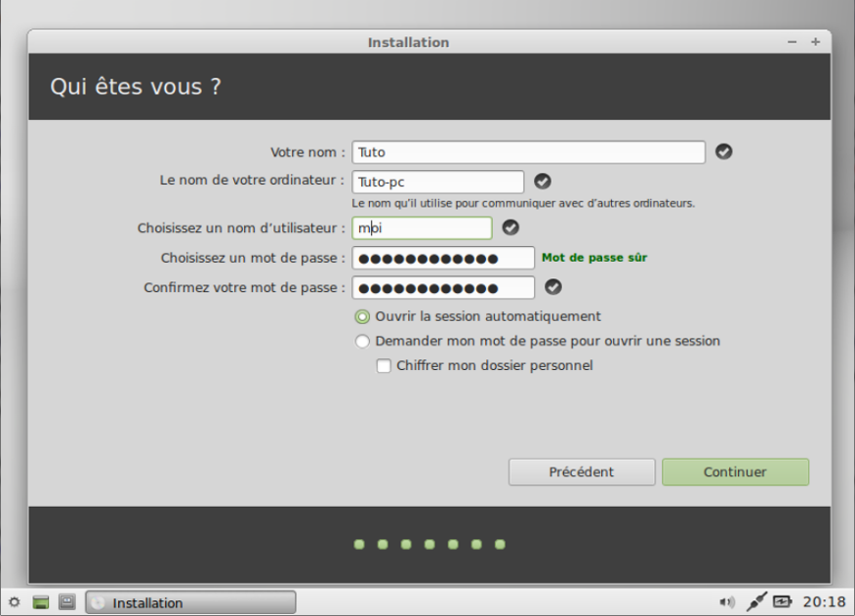Enable Chiffrer mon dossier personnel checkbox
Viewport: 855px width, 616px height.
pyautogui.click(x=384, y=366)
